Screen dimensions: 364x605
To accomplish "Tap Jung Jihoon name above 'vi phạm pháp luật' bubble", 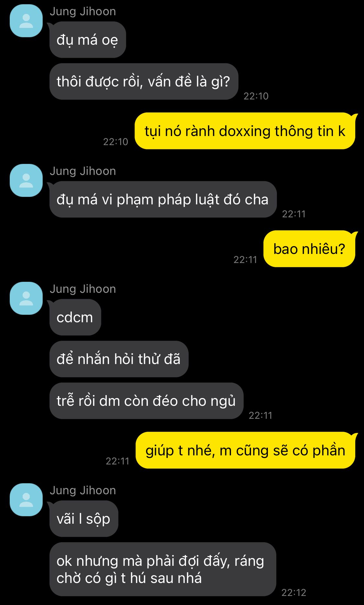I will 83,171.
